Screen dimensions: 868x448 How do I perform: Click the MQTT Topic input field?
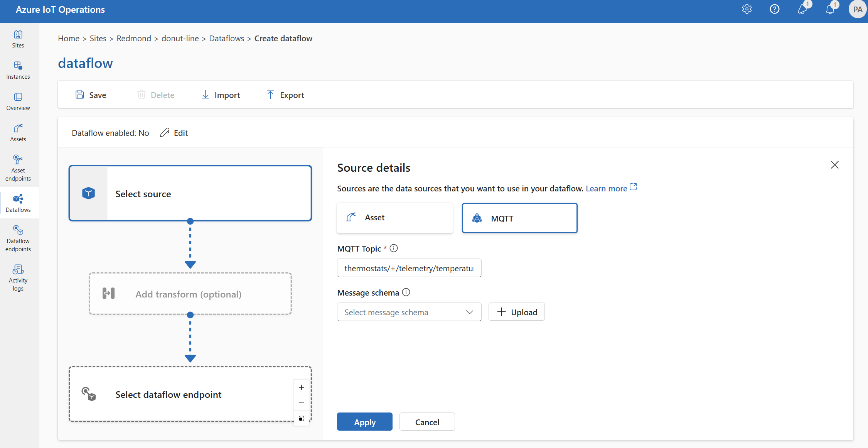pyautogui.click(x=408, y=267)
